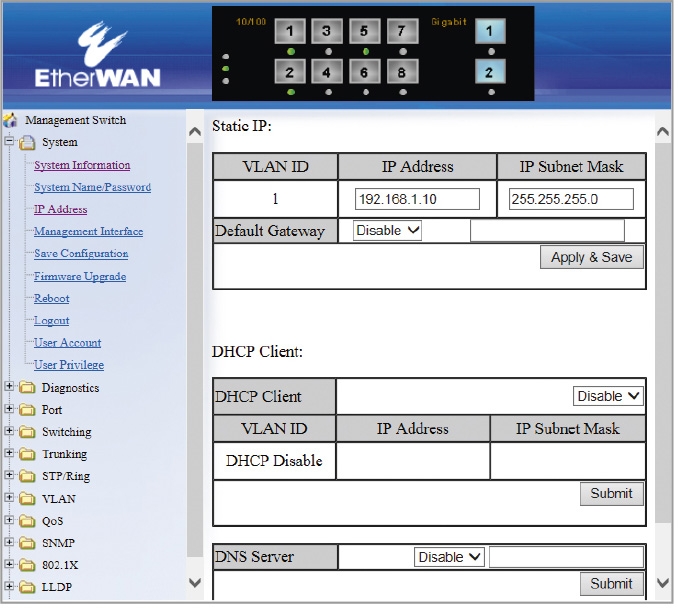Click the Management Switch home icon

(10, 120)
